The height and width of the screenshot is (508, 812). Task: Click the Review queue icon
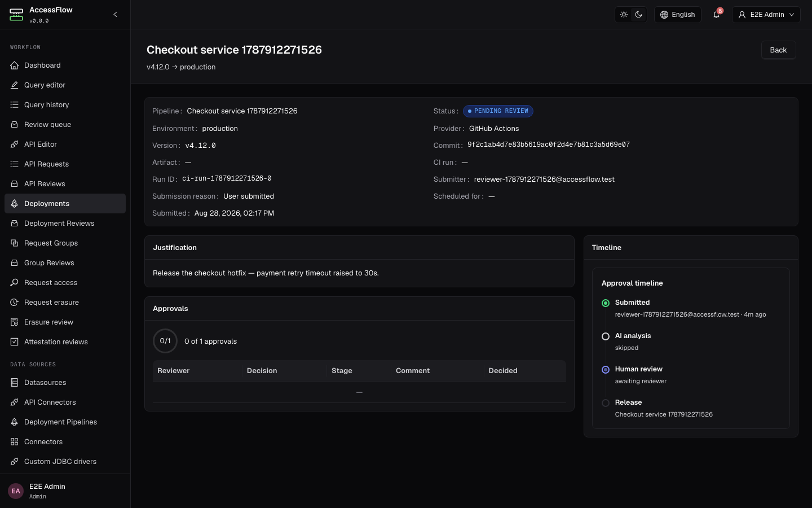[x=15, y=125]
